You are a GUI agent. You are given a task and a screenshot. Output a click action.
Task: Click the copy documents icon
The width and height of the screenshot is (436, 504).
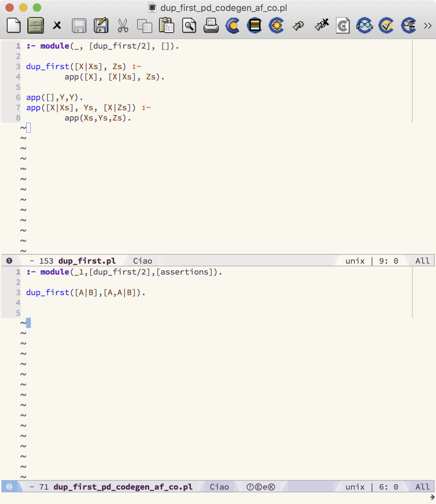coord(144,26)
